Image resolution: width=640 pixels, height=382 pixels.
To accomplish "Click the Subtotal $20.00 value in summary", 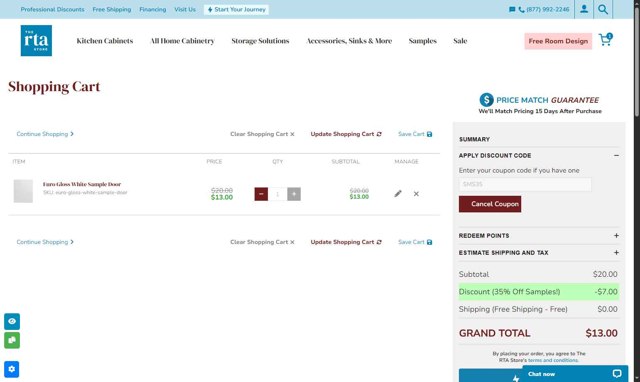I will pos(605,274).
